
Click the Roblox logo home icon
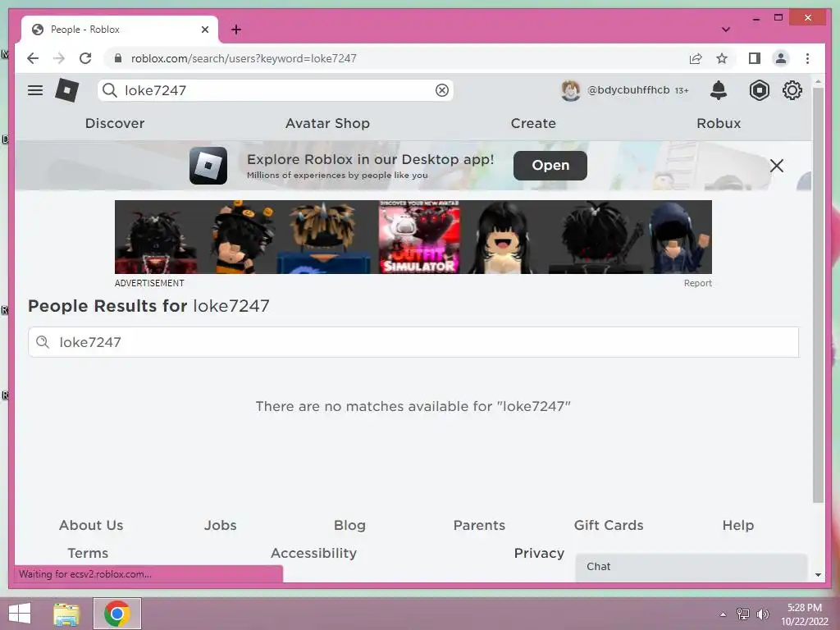coord(67,90)
